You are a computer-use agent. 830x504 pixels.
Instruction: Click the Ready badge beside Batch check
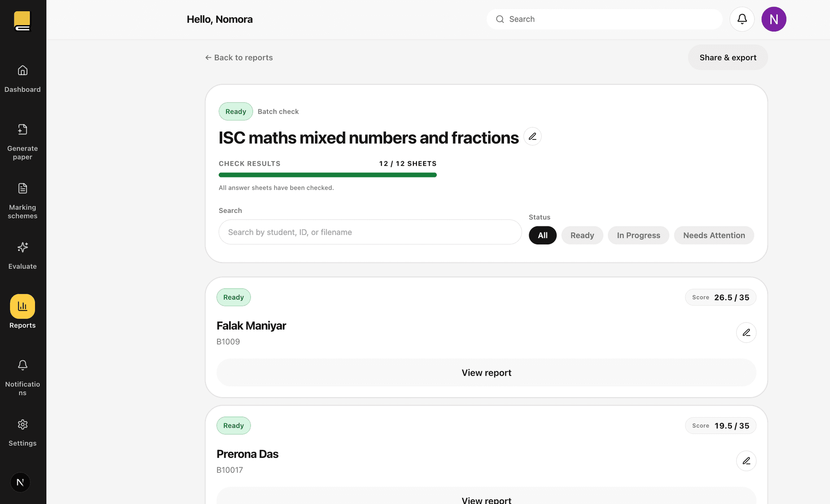coord(236,111)
